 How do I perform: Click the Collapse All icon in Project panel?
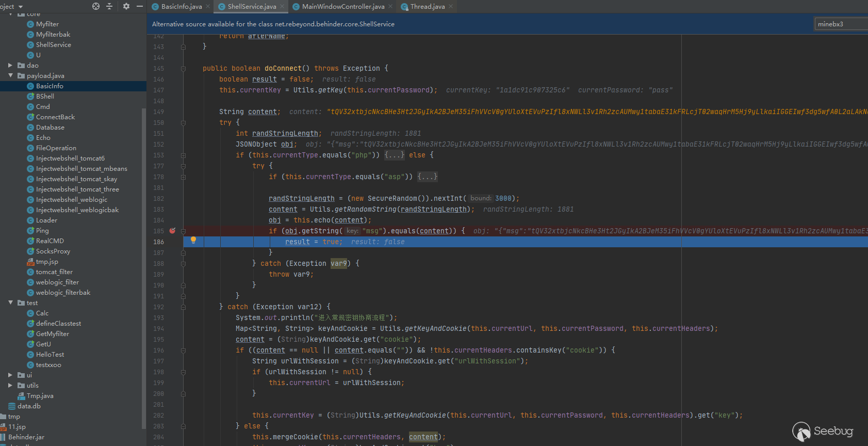[109, 6]
